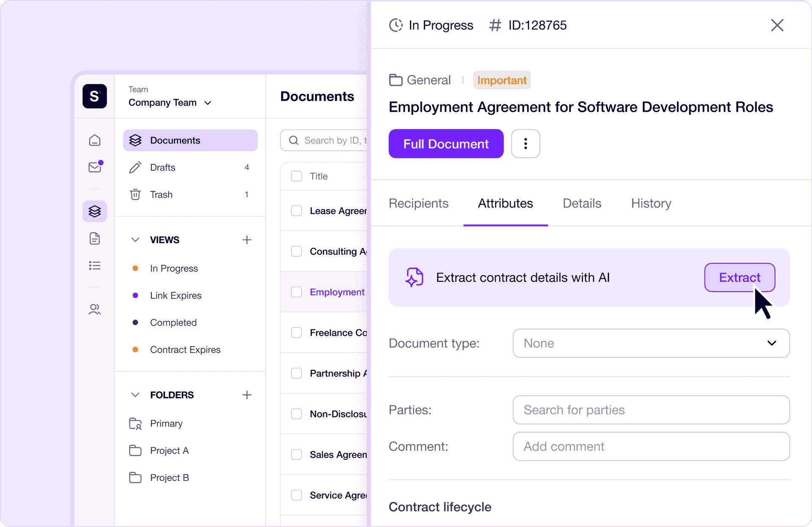Check the Freelance row checkbox
The image size is (812, 527).
point(296,333)
